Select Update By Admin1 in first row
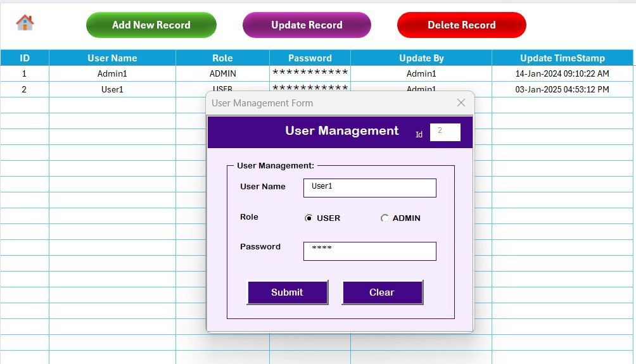Viewport: 636px width, 364px height. click(421, 74)
